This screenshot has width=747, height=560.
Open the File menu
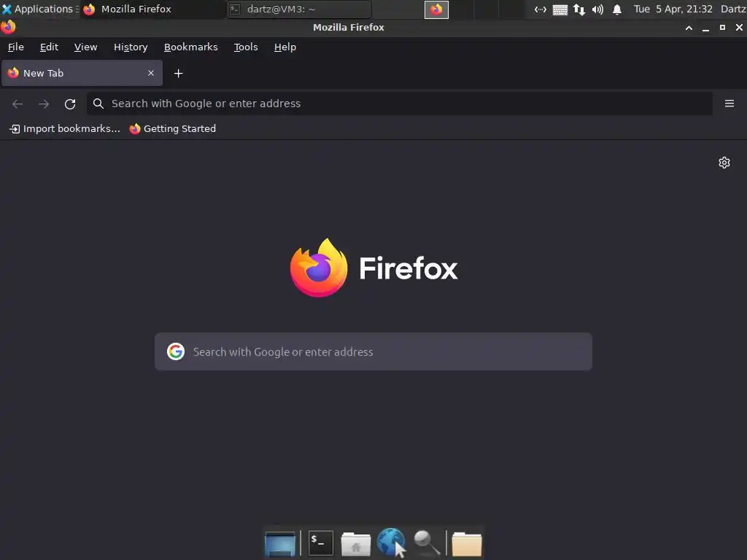click(16, 47)
